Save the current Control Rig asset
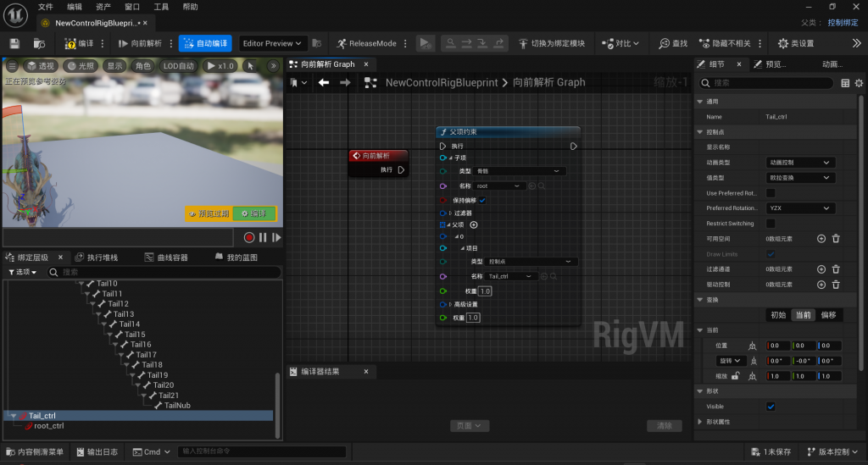The image size is (868, 465). 14,43
